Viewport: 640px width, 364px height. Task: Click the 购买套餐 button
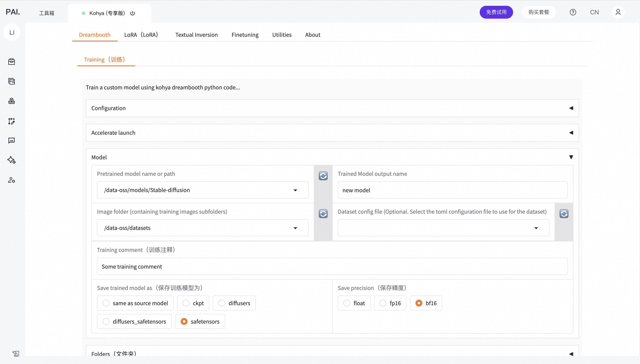click(x=538, y=12)
